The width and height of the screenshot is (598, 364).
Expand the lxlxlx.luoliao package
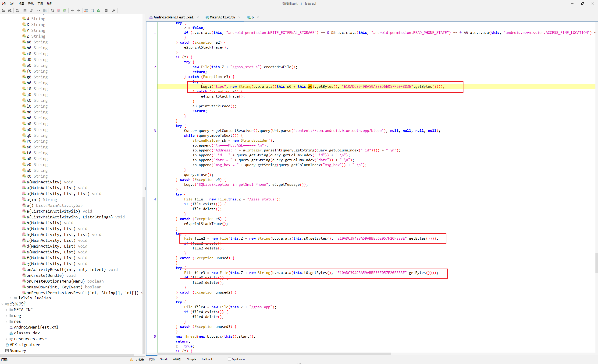pos(11,298)
